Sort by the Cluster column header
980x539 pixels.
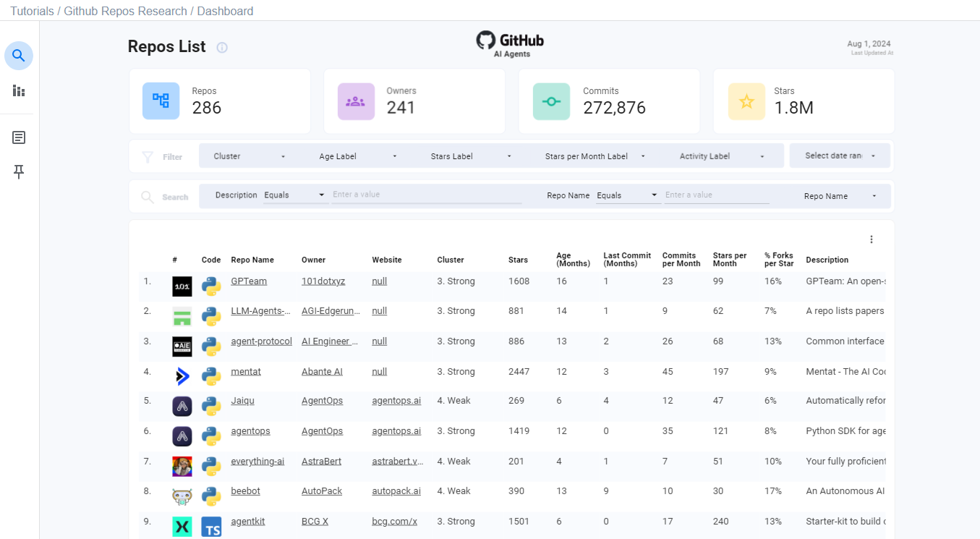click(x=451, y=260)
